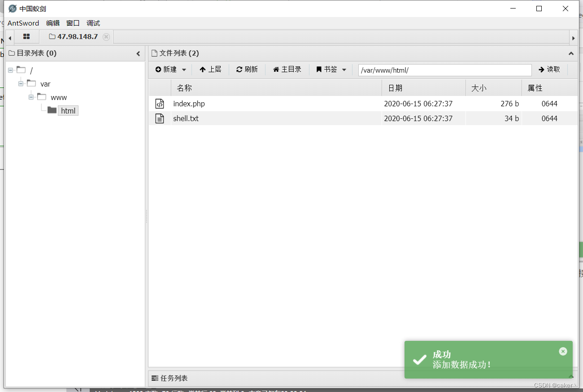583x392 pixels.
Task: Sort by the 日期 column header
Action: tap(424, 88)
